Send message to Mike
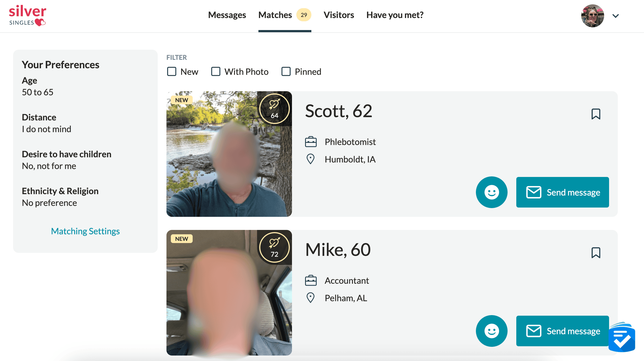 562,330
